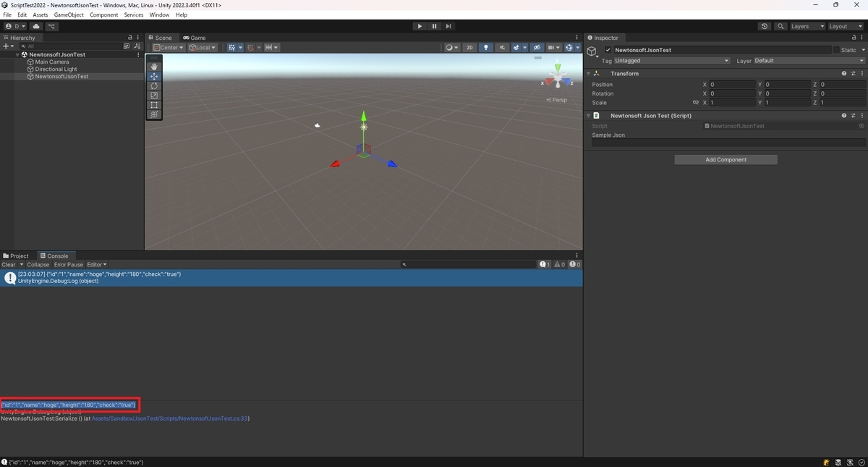Toggle the 2D view mode
The width and height of the screenshot is (868, 467).
point(469,48)
